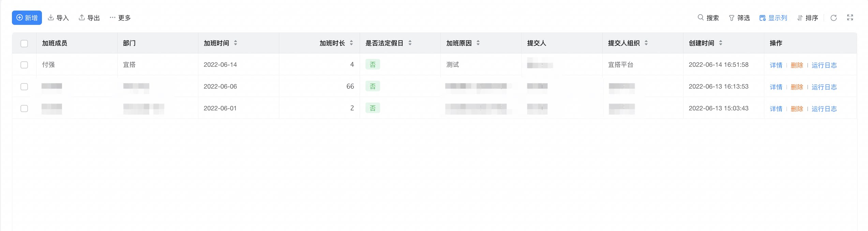Image resolution: width=868 pixels, height=231 pixels.
Task: Open 运行日志 for the 2022-06-01 row
Action: [x=824, y=109]
